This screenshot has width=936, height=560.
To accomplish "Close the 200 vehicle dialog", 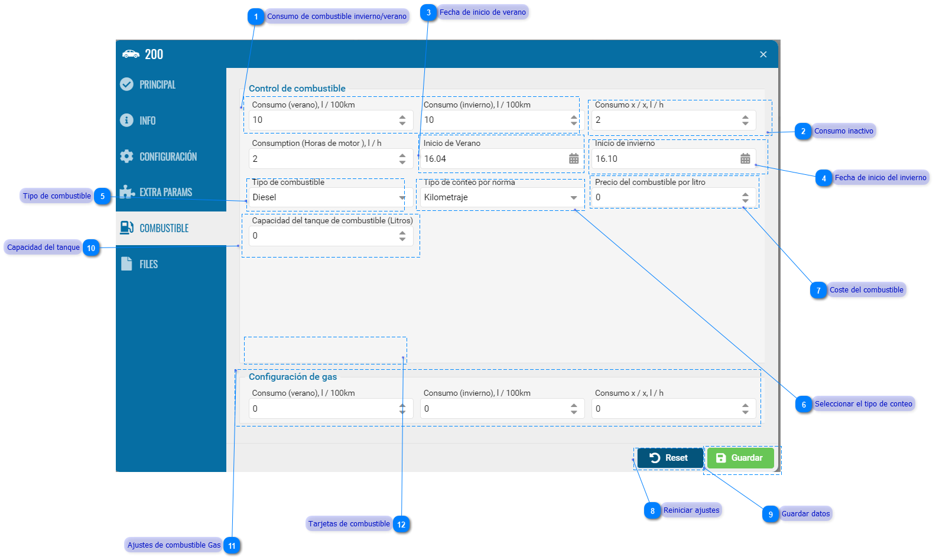I will pyautogui.click(x=763, y=54).
